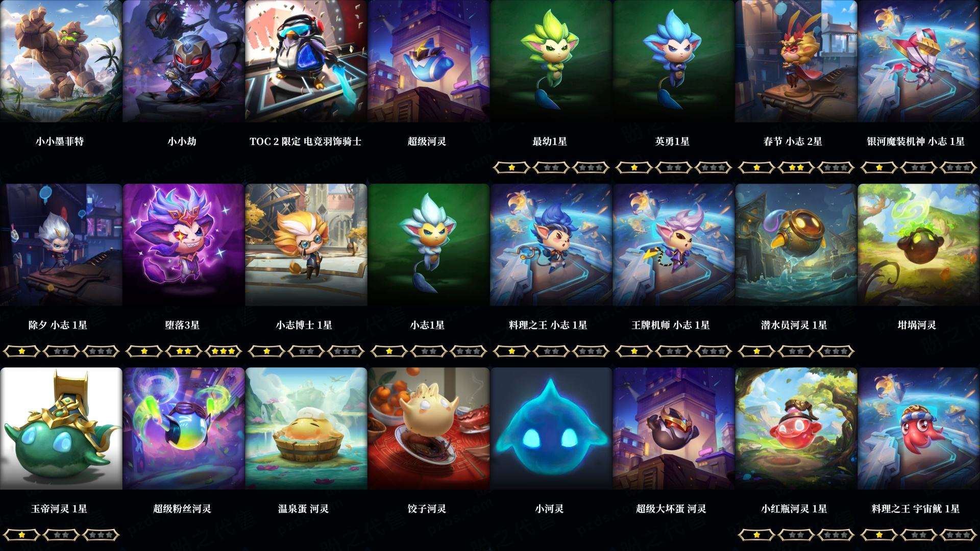Click the 超级大坏蛋 河灵 card

(673, 429)
